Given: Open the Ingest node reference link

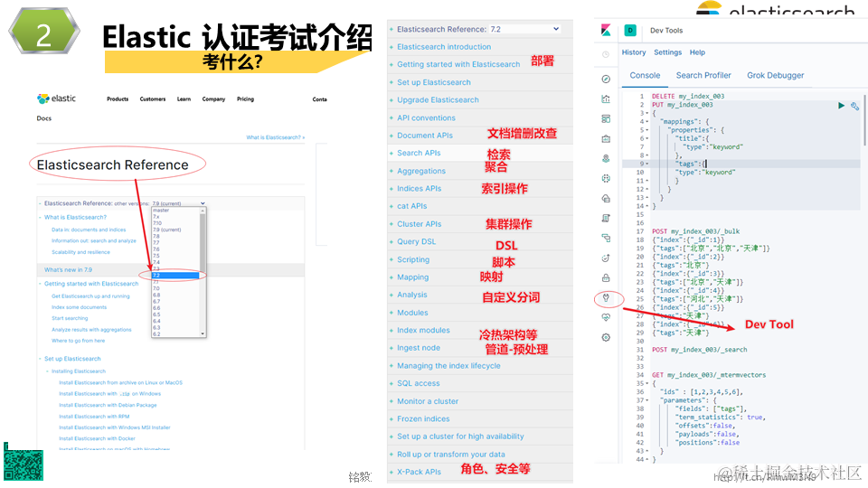Looking at the screenshot, I should [x=419, y=348].
